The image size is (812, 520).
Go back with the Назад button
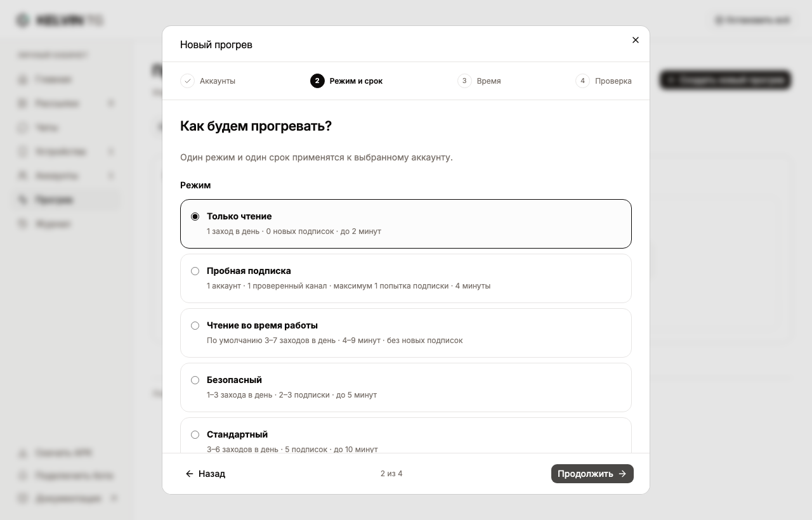point(205,474)
